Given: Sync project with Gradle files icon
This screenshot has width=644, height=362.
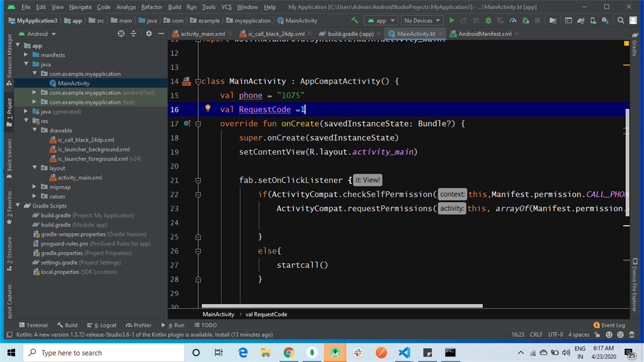Looking at the screenshot, I should click(x=580, y=20).
